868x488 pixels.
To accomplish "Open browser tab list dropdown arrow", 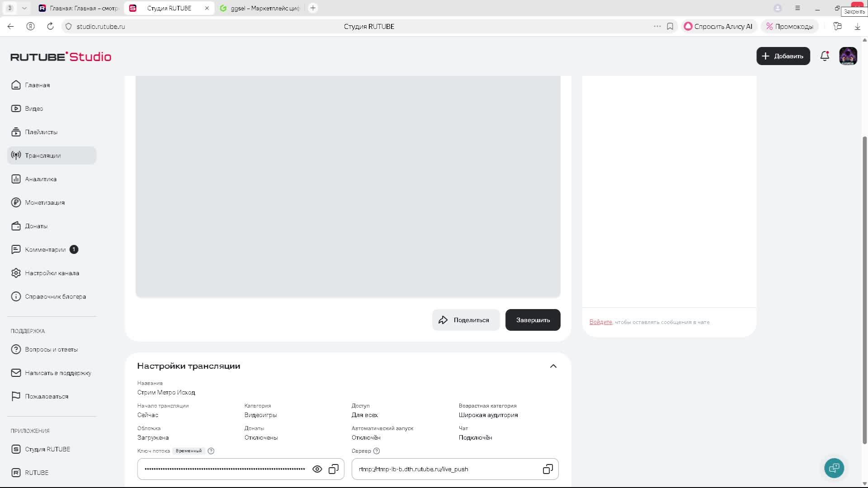I will 24,8.
